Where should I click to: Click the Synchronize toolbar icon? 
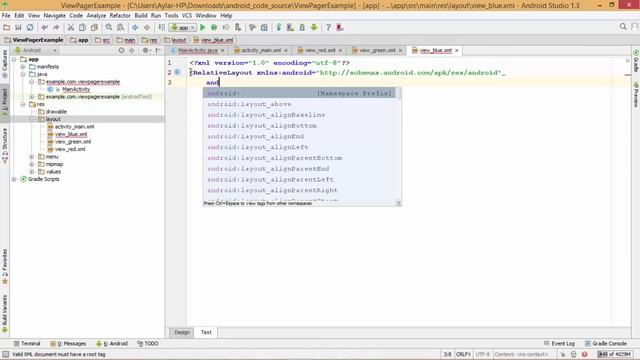click(30, 27)
